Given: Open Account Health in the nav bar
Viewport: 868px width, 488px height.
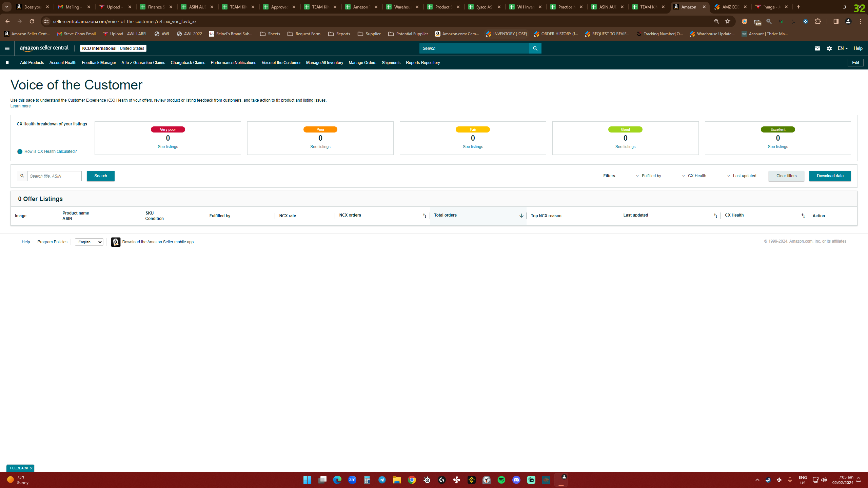Looking at the screenshot, I should coord(63,63).
